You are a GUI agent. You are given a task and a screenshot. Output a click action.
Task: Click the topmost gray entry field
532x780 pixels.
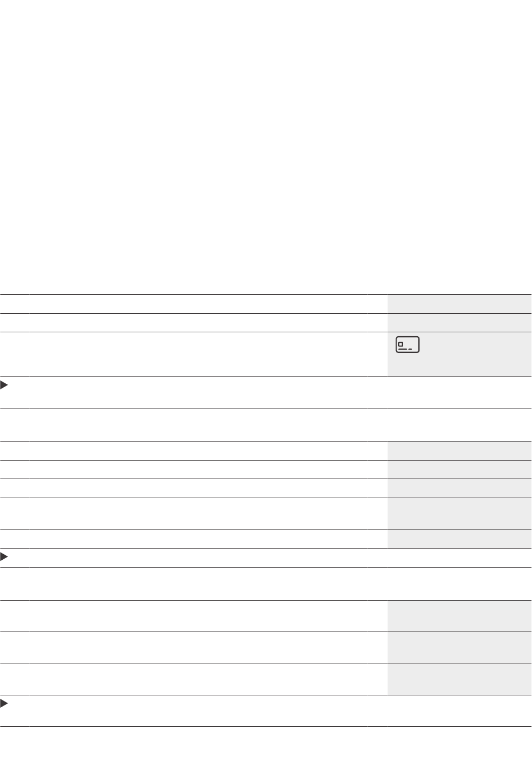[459, 304]
